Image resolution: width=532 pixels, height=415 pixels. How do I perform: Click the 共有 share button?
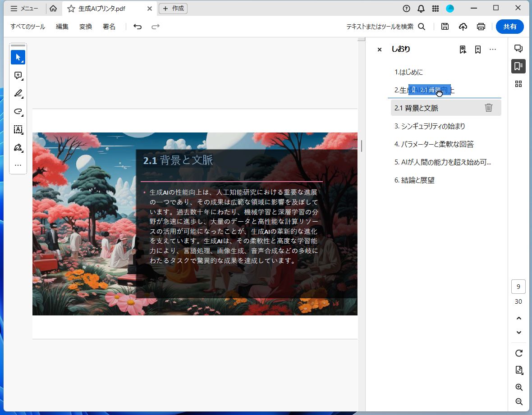pyautogui.click(x=509, y=27)
